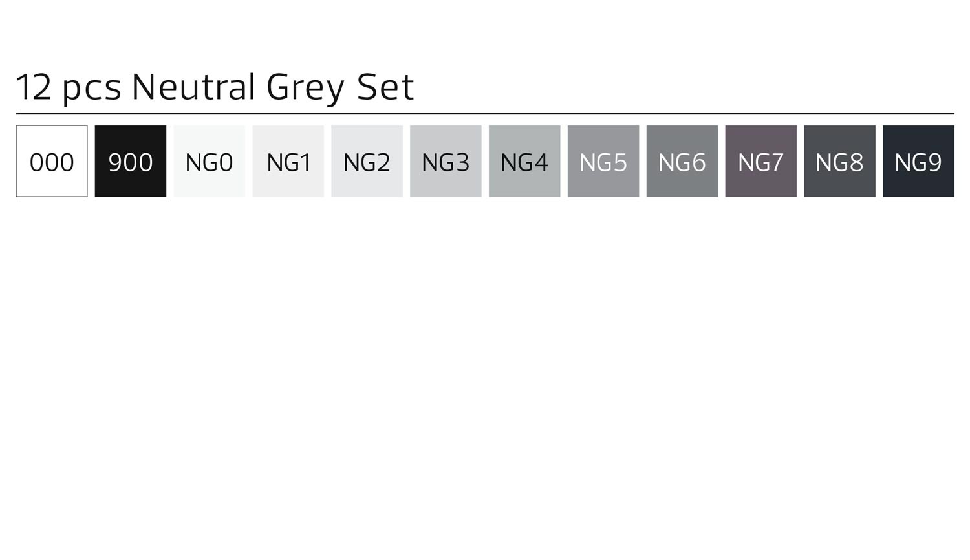
Task: Click the NG6 grey swatch
Action: (x=682, y=161)
